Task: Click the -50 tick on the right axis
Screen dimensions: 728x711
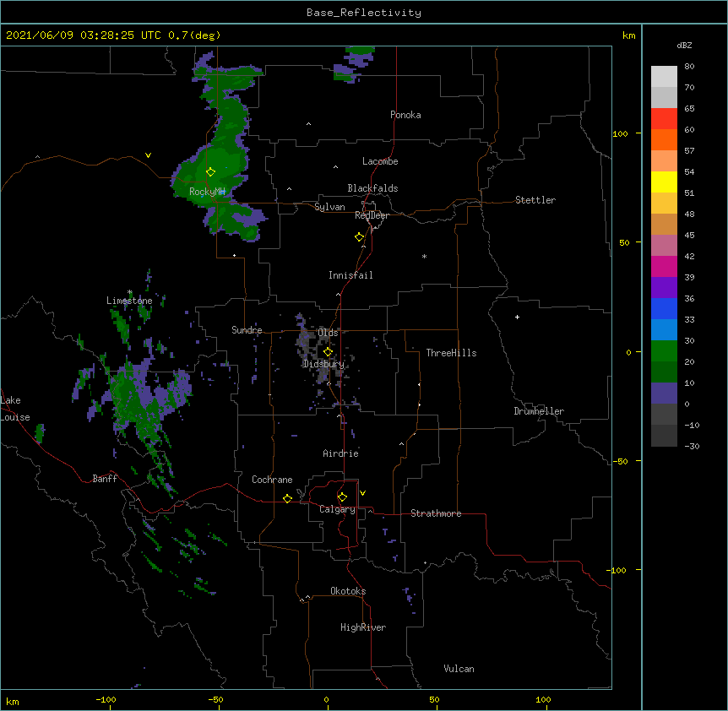Action: click(x=619, y=461)
